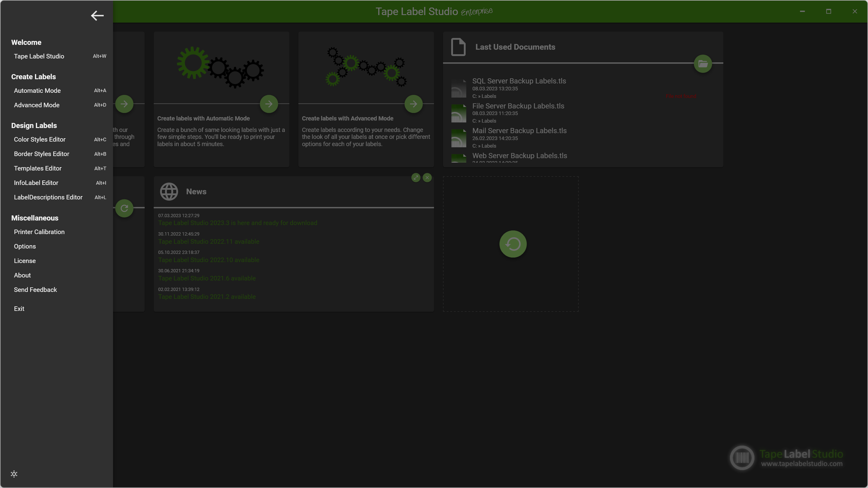Click SQL Server Backup Labels file icon

click(459, 88)
